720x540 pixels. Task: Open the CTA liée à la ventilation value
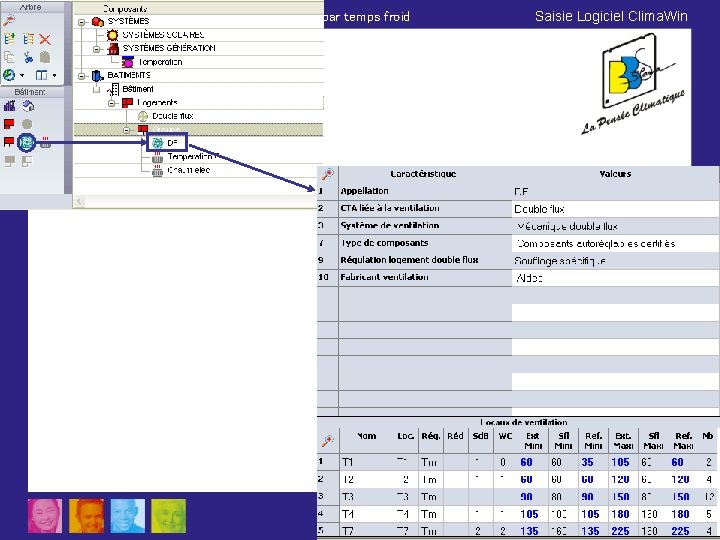point(615,209)
